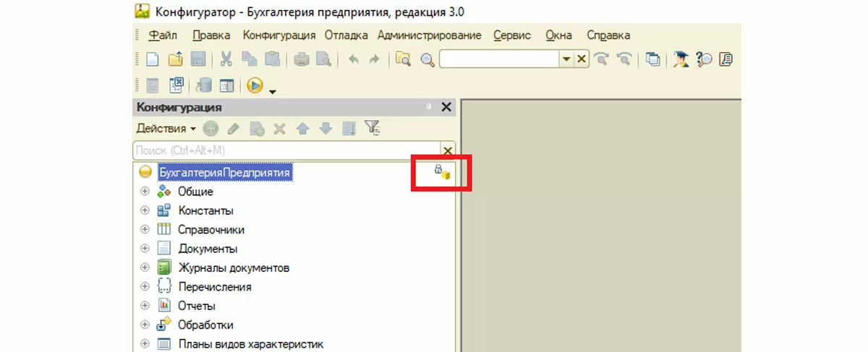Click the Redo arrow icon
Screen dimensions: 868x352
[x=374, y=59]
